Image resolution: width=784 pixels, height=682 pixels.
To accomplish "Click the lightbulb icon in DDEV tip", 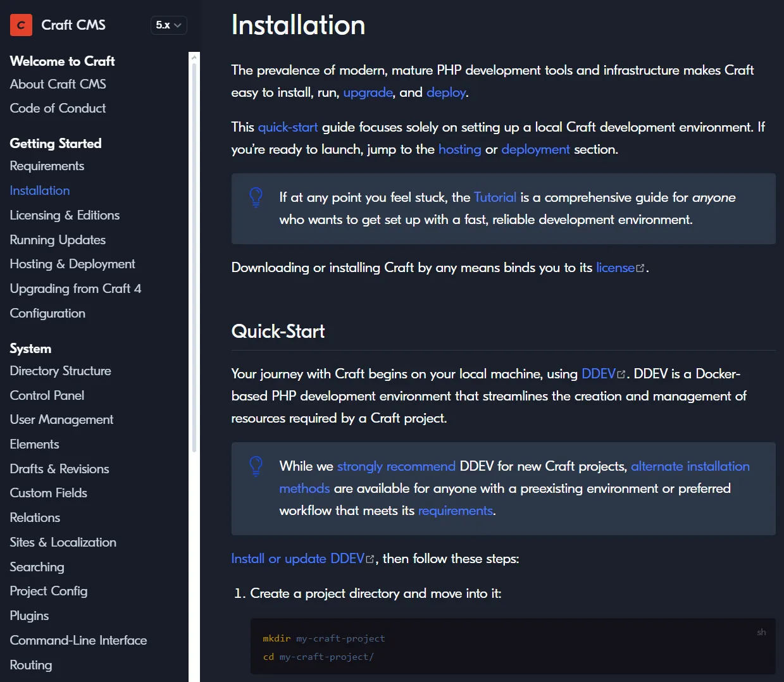I will (x=256, y=466).
